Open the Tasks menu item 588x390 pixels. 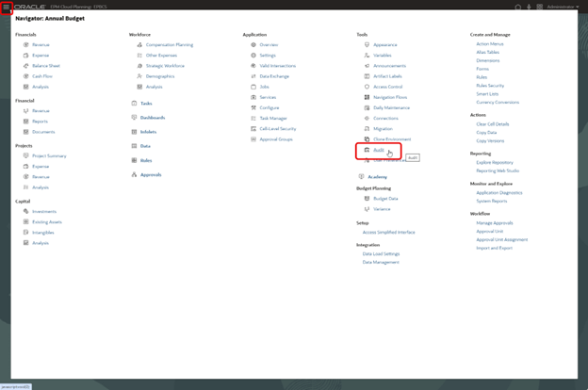(x=145, y=103)
